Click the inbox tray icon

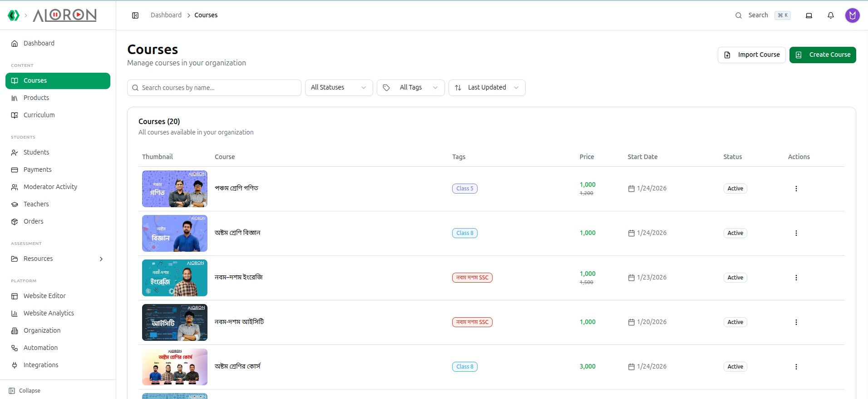pyautogui.click(x=809, y=15)
